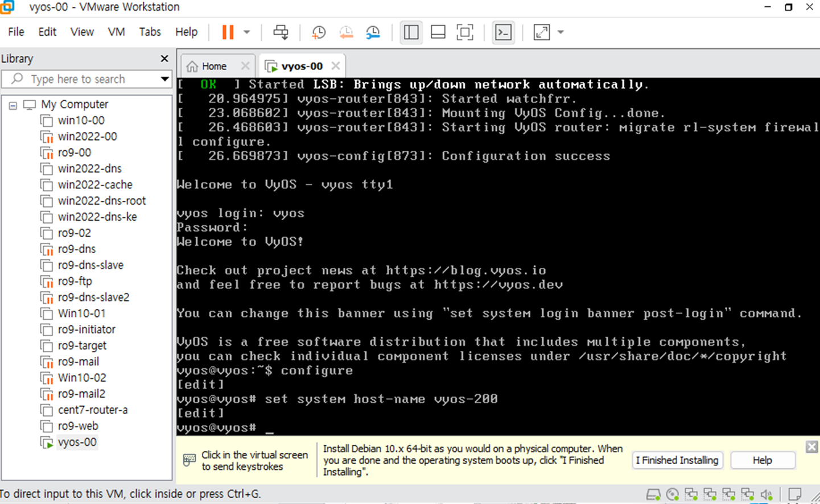Image resolution: width=820 pixels, height=504 pixels.
Task: Click inside the VM terminal screen
Action: [x=498, y=257]
